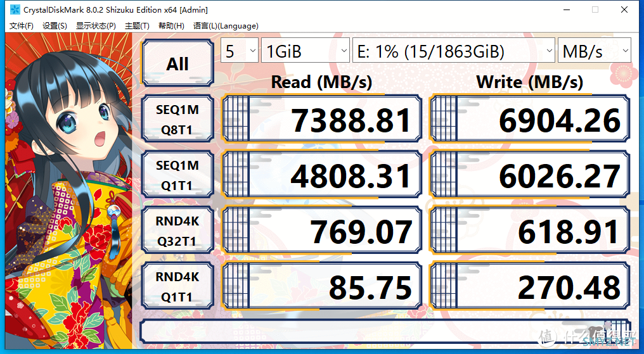The height and width of the screenshot is (354, 644).
Task: Click the Read (MB/s) column header
Action: coord(321,82)
